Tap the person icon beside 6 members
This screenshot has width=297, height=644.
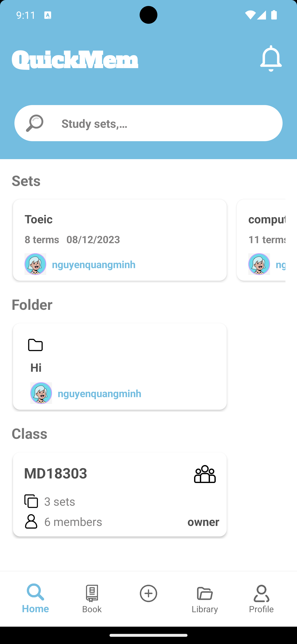point(31,522)
